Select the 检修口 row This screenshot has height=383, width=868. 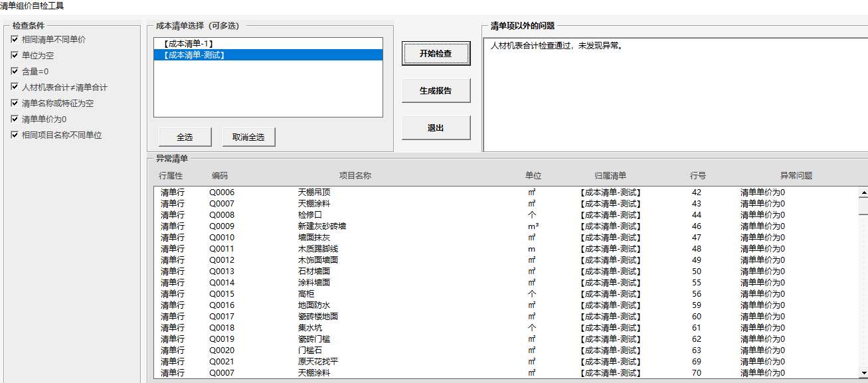[x=505, y=215]
